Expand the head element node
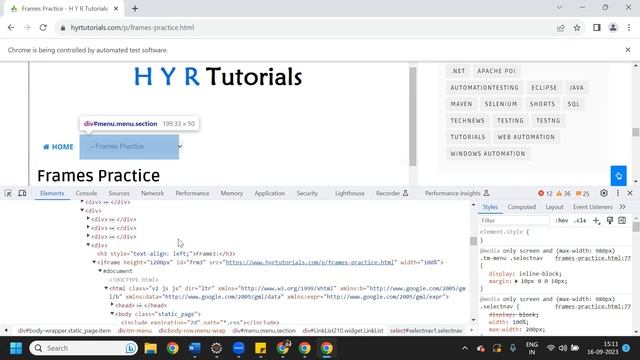 [112, 304]
